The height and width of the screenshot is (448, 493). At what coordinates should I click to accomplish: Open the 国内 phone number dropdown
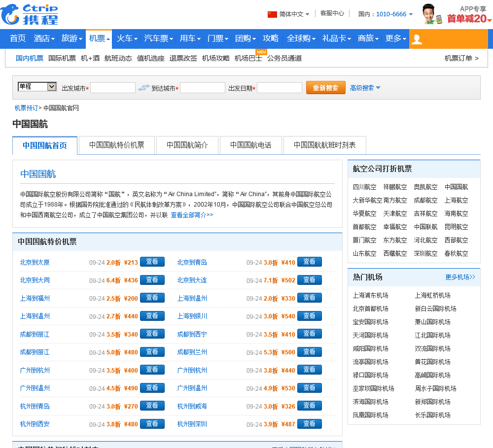(386, 14)
